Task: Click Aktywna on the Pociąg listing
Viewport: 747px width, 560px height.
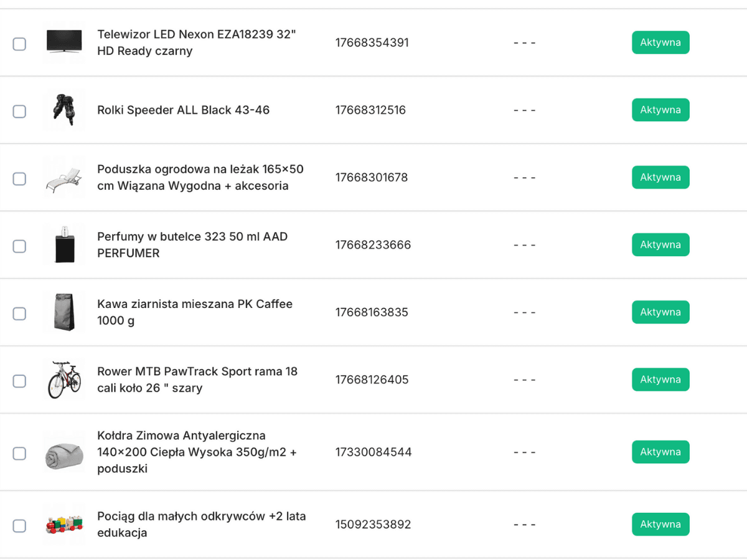Action: tap(660, 524)
